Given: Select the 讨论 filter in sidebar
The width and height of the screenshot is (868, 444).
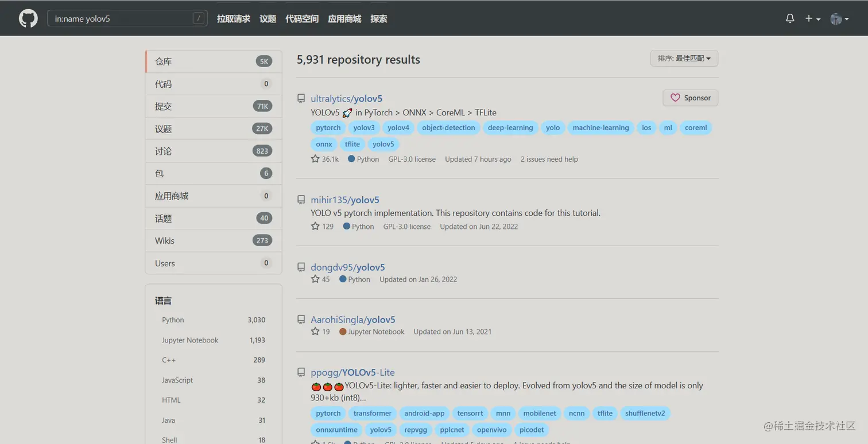Looking at the screenshot, I should pos(214,151).
